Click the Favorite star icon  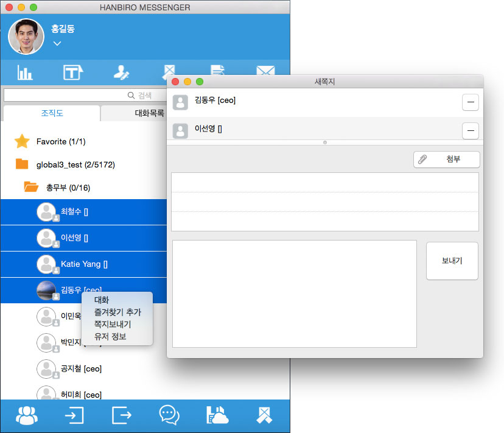pos(22,141)
